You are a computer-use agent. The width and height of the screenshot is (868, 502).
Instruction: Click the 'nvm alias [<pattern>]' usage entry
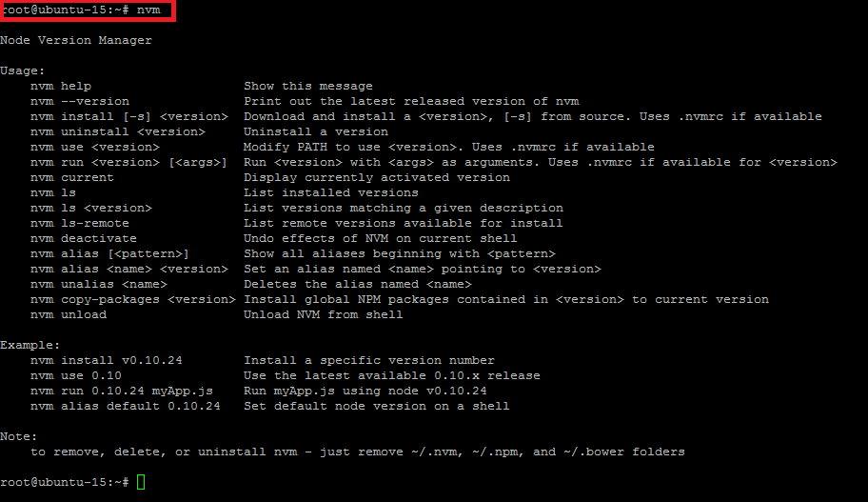[x=110, y=253]
